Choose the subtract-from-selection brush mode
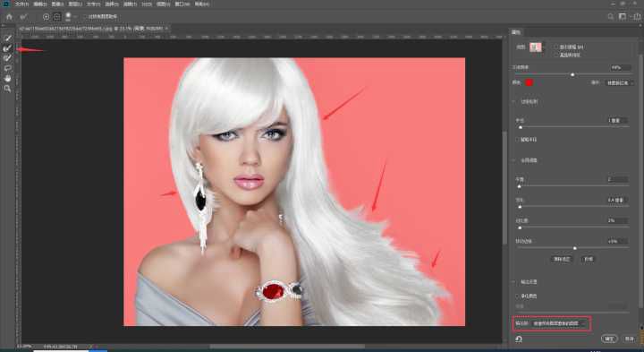 [57, 17]
